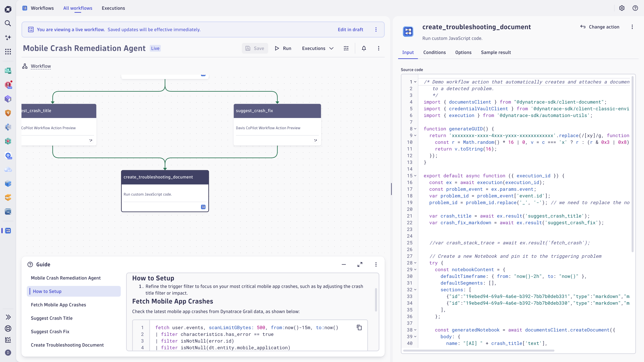
Task: Select the Workflows app icon in the sidebar
Action: click(x=8, y=231)
